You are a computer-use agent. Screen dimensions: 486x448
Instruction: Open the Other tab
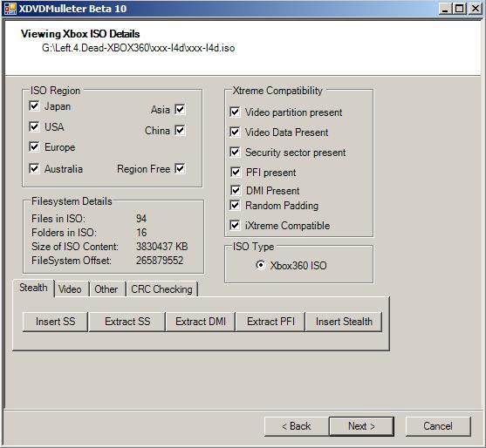[106, 289]
